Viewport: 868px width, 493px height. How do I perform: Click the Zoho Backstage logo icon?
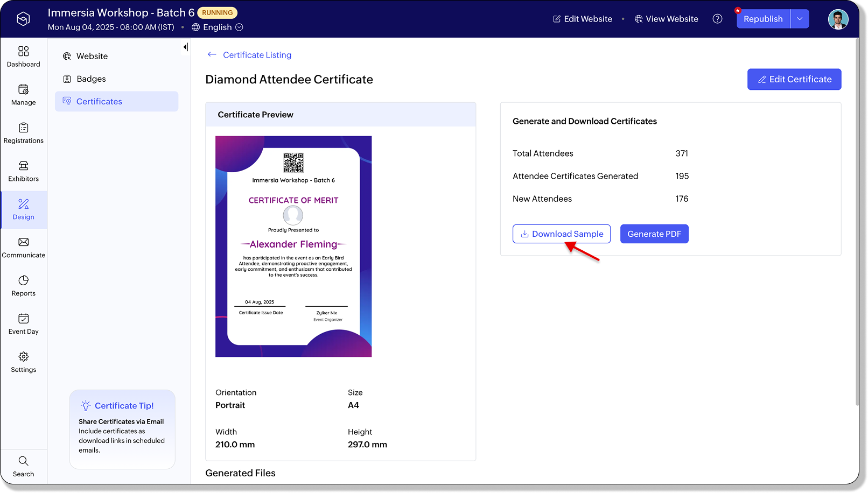click(x=23, y=19)
